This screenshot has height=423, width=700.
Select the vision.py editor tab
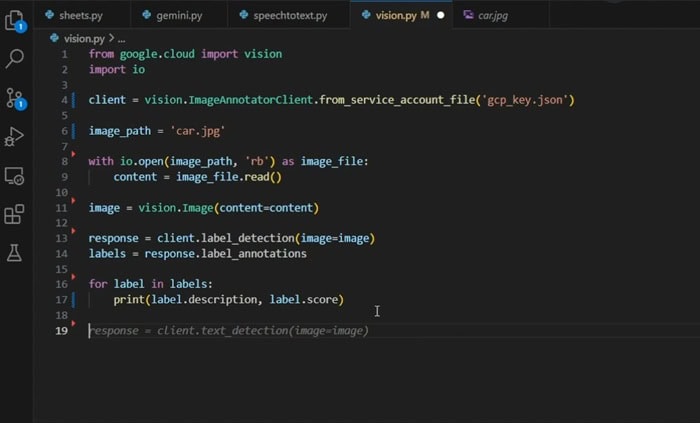coord(396,15)
